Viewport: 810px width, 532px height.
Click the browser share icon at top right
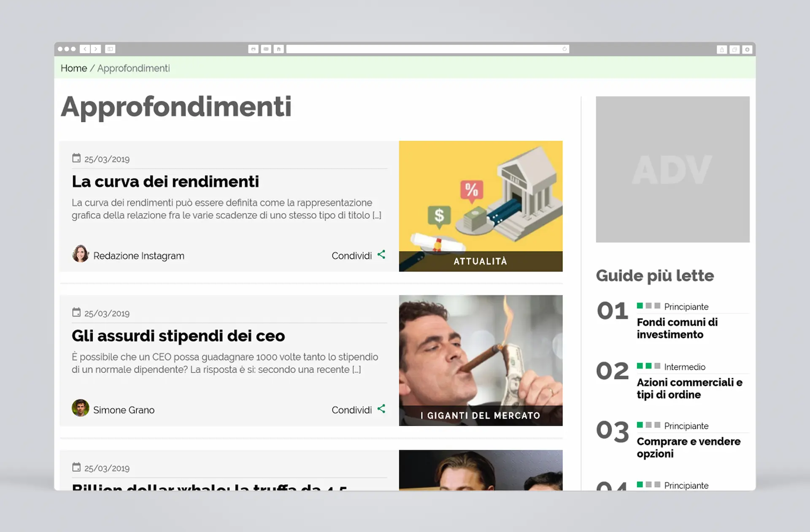click(722, 49)
